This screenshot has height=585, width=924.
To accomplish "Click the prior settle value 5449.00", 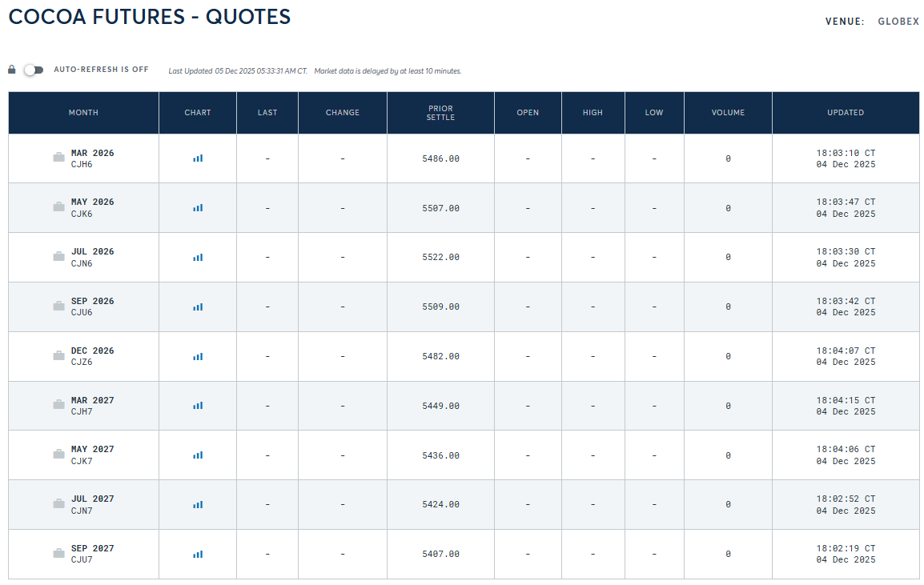I will click(441, 406).
